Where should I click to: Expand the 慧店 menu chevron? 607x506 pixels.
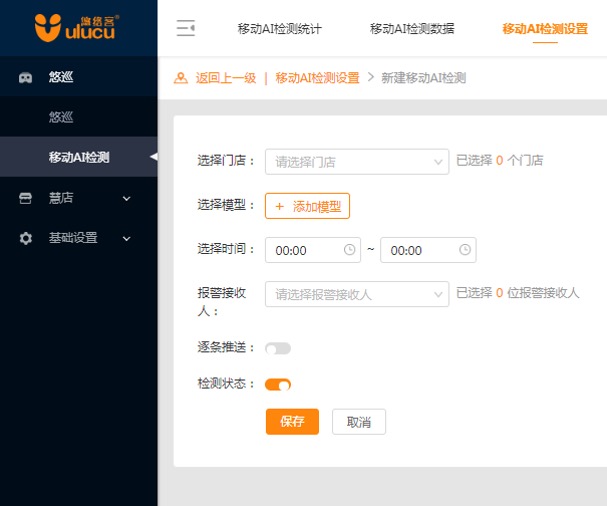click(x=127, y=199)
